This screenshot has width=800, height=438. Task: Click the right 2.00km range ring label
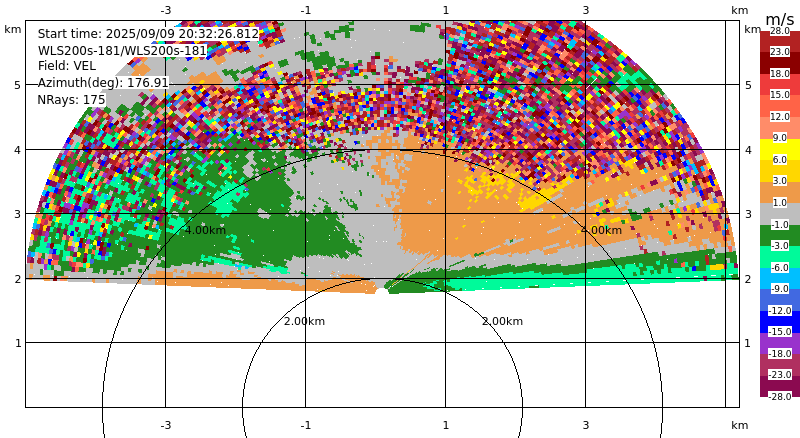[503, 321]
